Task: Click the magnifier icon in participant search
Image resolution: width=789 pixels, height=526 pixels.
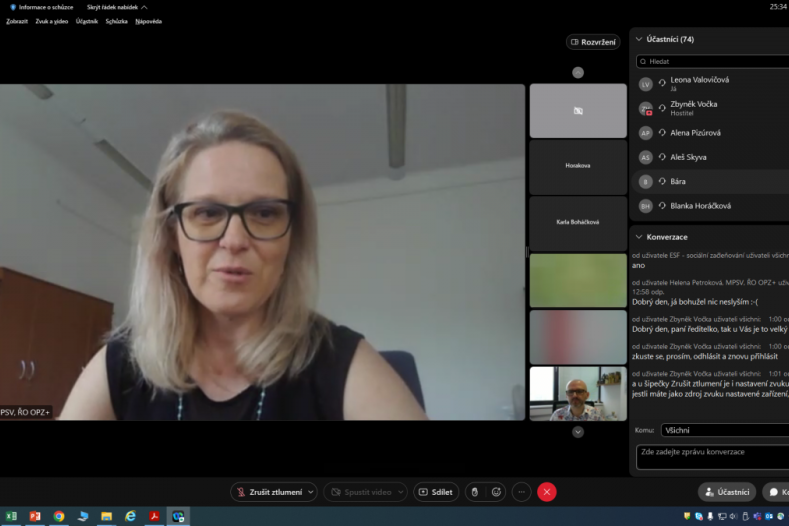Action: coord(643,61)
